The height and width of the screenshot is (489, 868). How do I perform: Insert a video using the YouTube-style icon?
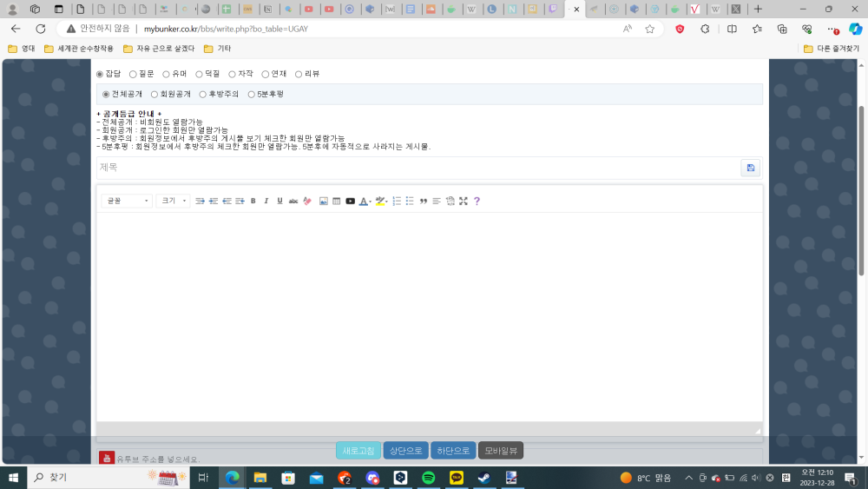350,201
